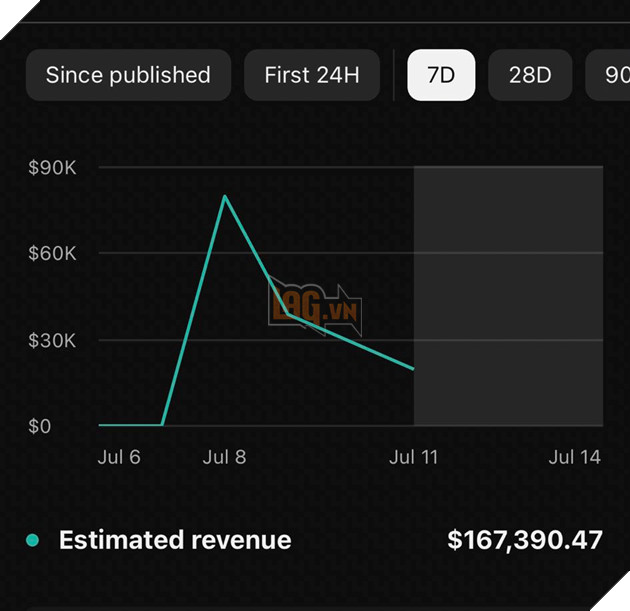The width and height of the screenshot is (630, 611).
Task: Click the $90K axis label
Action: coord(53,167)
